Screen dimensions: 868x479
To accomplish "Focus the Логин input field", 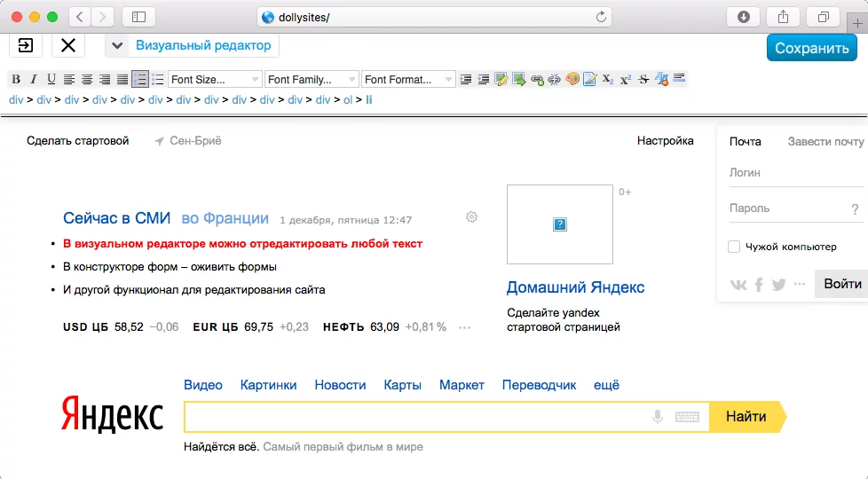I will pos(796,173).
